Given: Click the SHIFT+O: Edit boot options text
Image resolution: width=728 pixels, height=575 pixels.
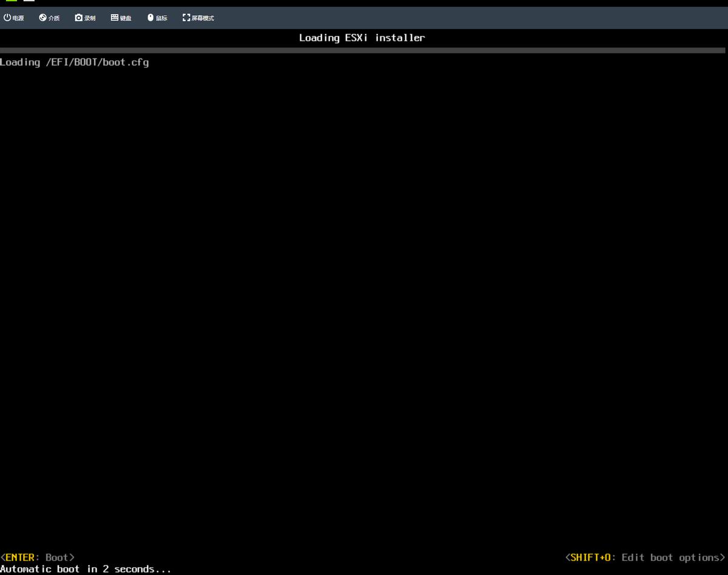Looking at the screenshot, I should coord(645,557).
